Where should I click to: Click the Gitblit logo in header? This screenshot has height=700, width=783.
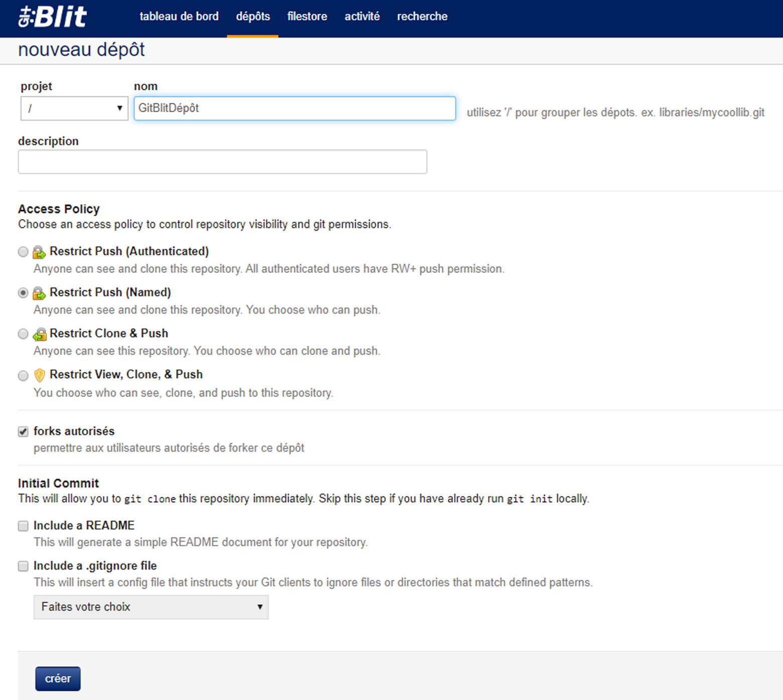pyautogui.click(x=53, y=17)
